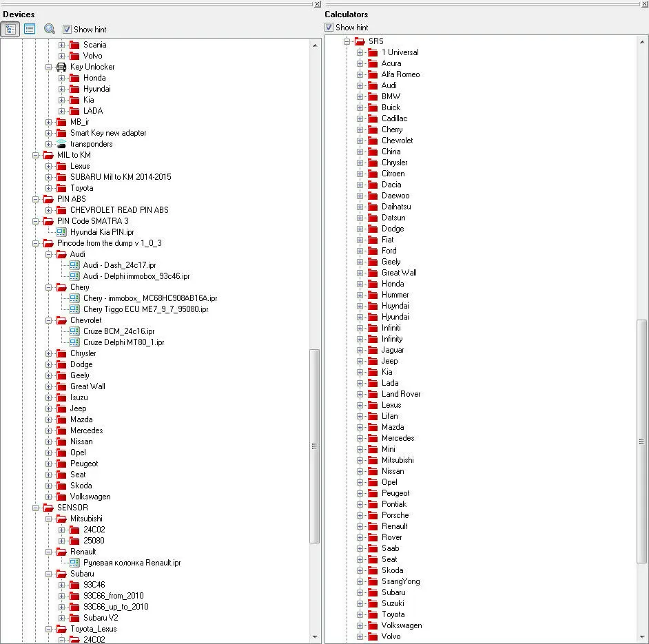This screenshot has height=644, width=649.
Task: Select Chevrolet in Calculators tree
Action: 397,141
